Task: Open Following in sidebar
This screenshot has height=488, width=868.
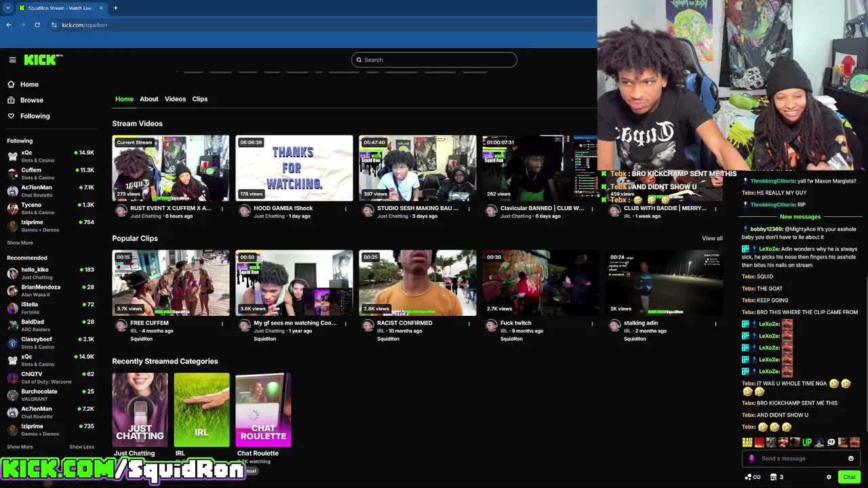Action: tap(35, 116)
